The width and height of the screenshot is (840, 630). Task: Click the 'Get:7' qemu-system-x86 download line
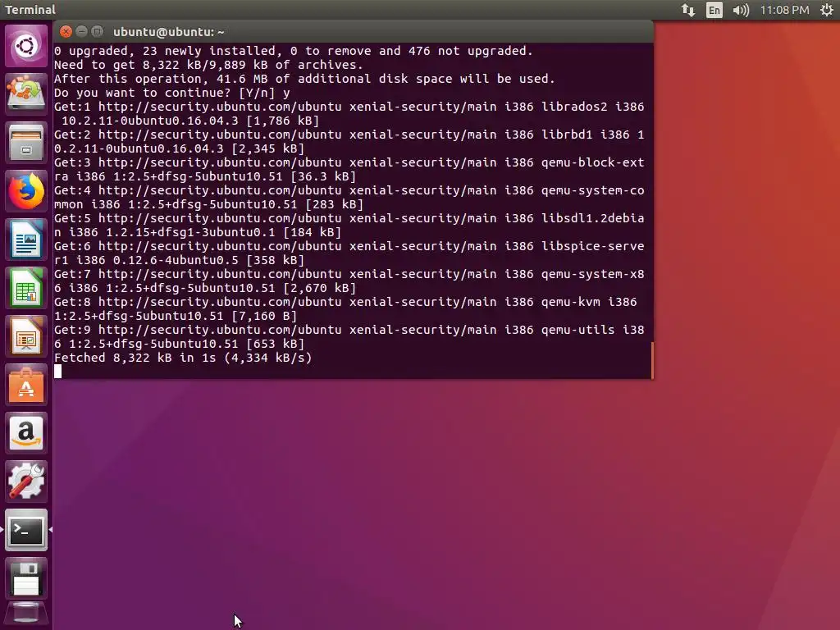[x=349, y=281]
